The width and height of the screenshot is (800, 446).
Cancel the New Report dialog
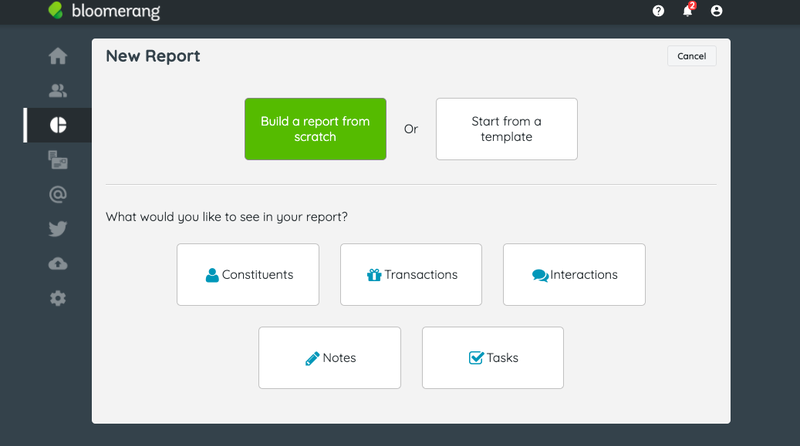pyautogui.click(x=692, y=56)
